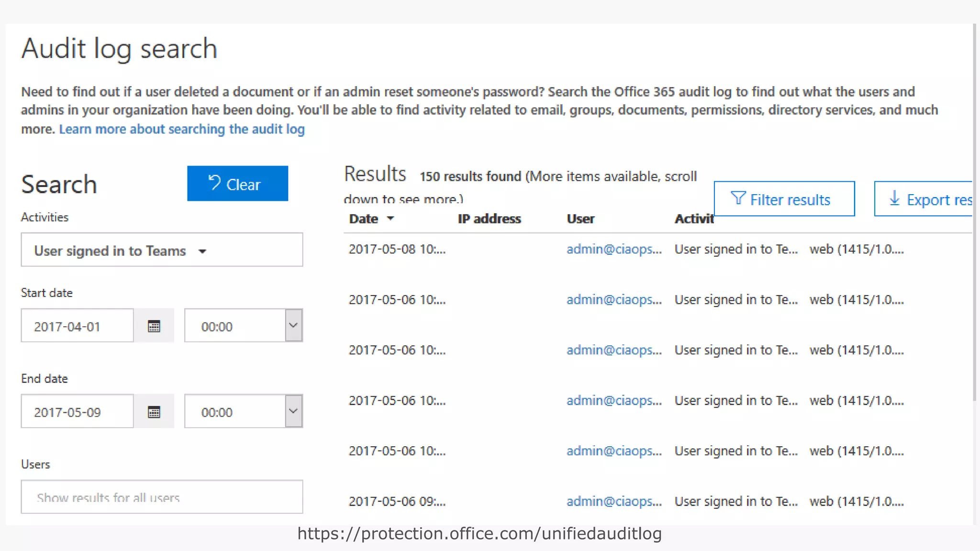
Task: Select the 2017-05-08 10: date cell
Action: tap(397, 249)
